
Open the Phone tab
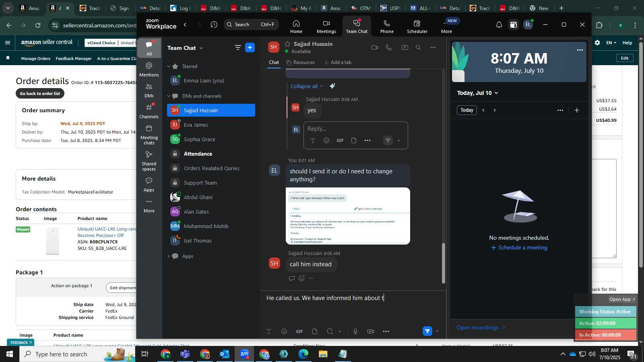click(x=387, y=27)
